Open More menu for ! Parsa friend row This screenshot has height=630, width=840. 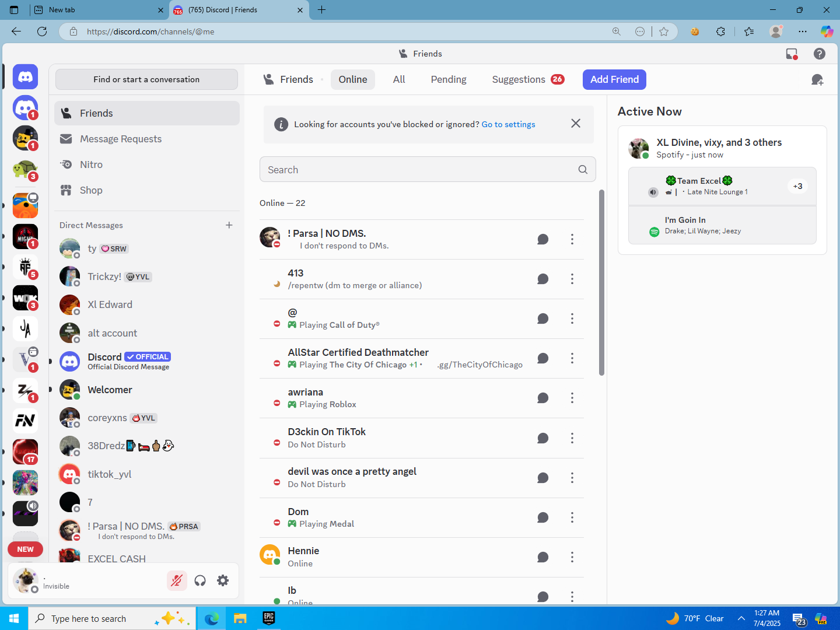[x=572, y=239]
